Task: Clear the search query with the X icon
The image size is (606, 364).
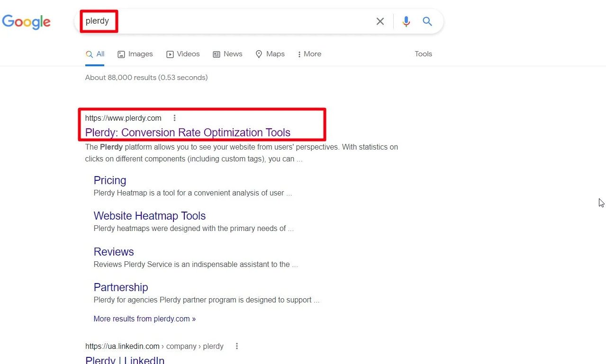Action: click(380, 21)
